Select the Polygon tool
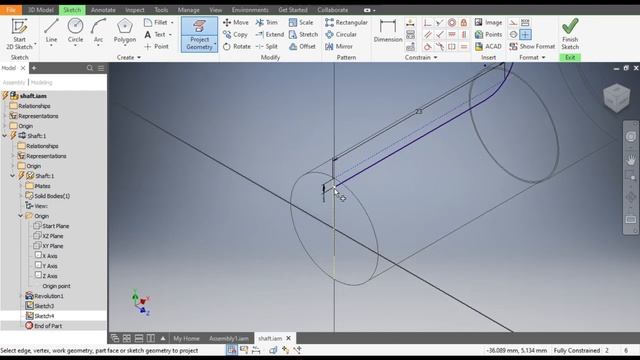This screenshot has height=360, width=640. click(124, 31)
